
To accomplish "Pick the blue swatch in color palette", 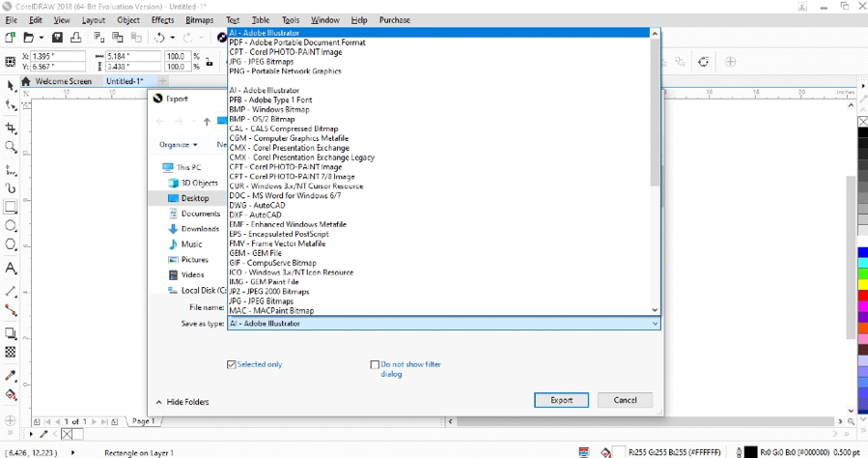I will [x=862, y=252].
